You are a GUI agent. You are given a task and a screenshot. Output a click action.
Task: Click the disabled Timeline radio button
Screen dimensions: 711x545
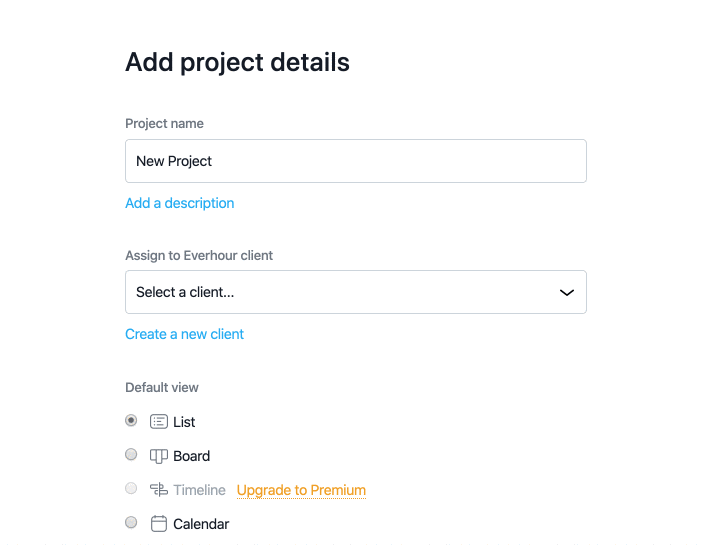coord(131,489)
